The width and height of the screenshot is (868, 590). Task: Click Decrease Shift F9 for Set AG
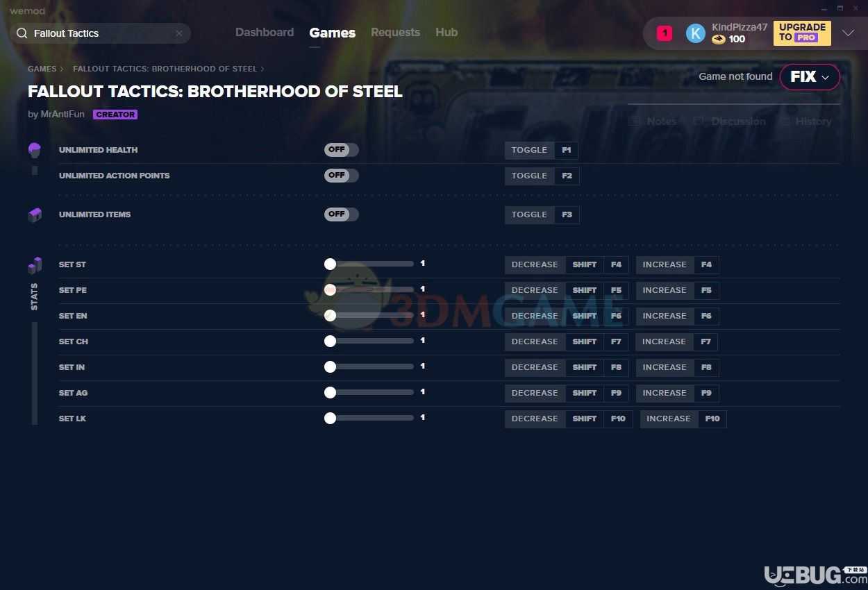(567, 393)
